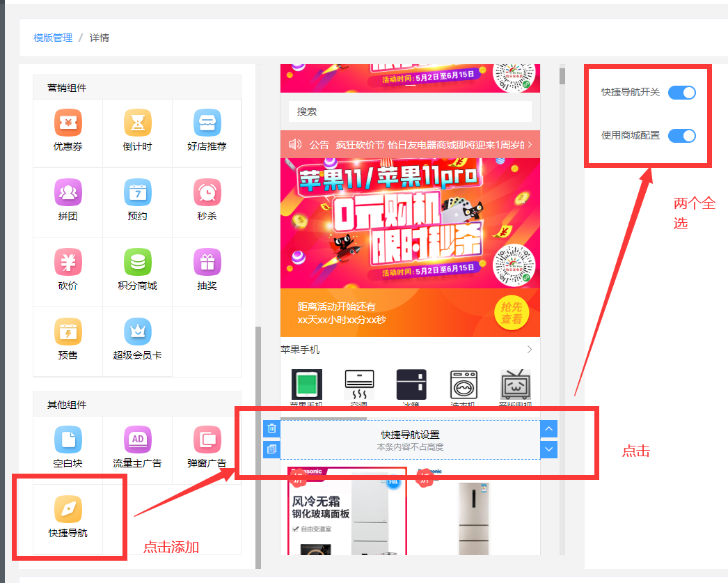Click the 苹果11 promo banner
This screenshot has height=583, width=728.
coord(410,223)
